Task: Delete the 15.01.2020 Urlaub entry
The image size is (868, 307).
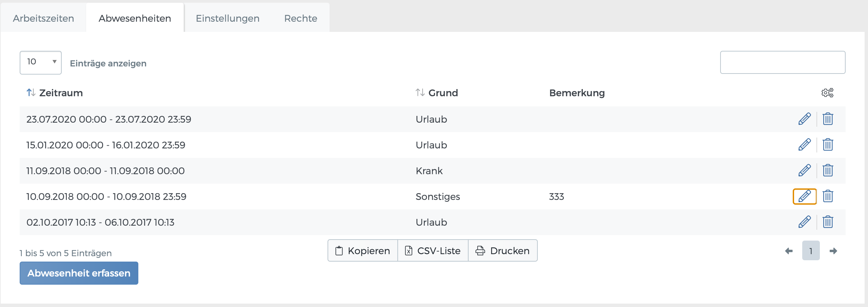Action: (828, 145)
